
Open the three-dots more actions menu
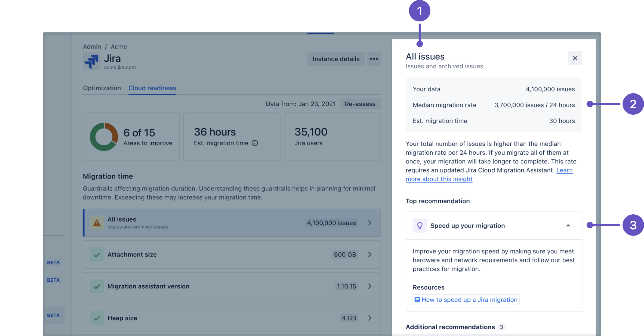coord(374,59)
